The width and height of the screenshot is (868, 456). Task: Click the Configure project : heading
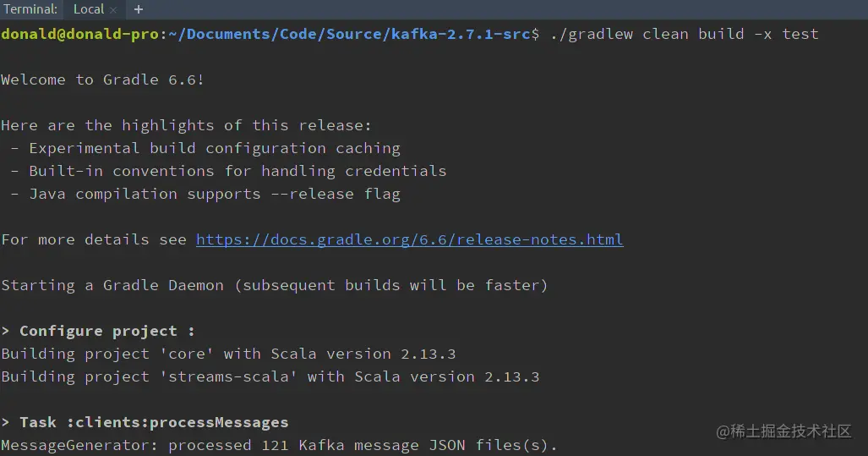(99, 331)
